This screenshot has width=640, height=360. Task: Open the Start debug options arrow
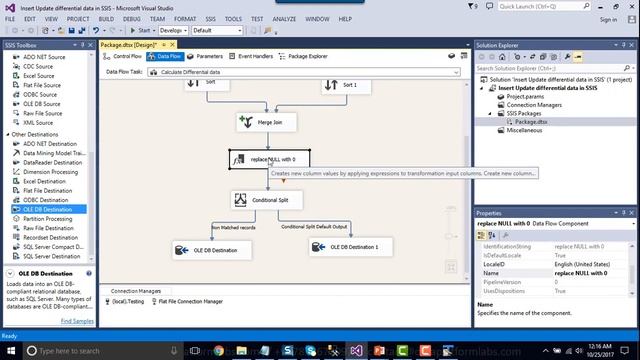tap(154, 31)
